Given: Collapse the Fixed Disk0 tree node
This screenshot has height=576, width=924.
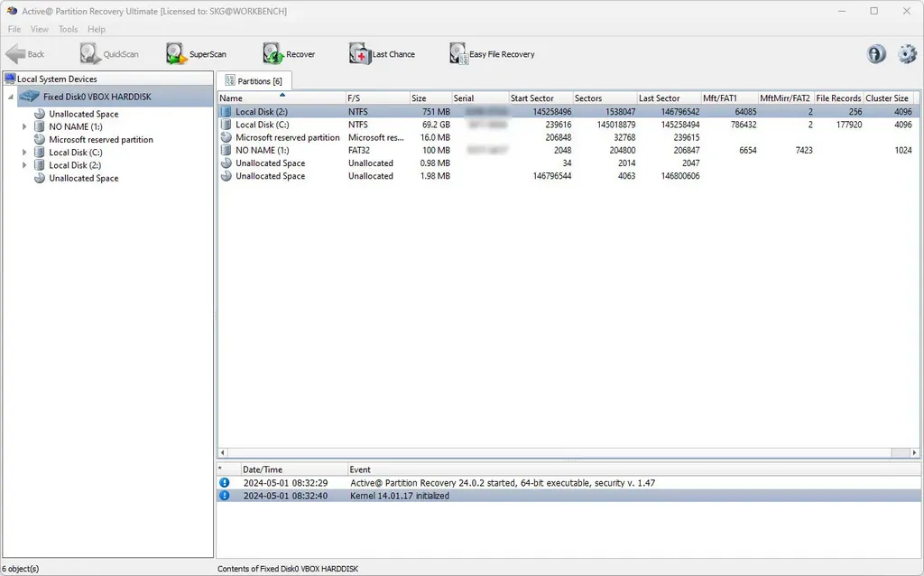Looking at the screenshot, I should (11, 97).
